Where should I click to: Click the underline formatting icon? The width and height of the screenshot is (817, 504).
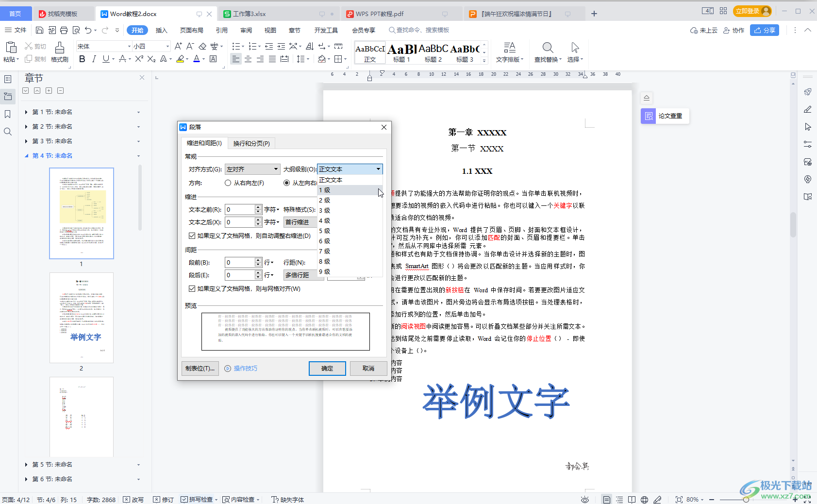click(106, 59)
